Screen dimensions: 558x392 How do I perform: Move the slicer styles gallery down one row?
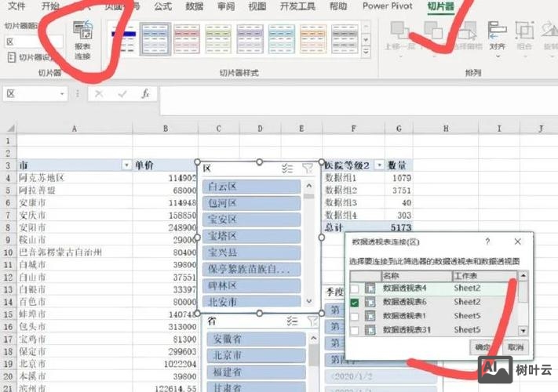click(366, 40)
